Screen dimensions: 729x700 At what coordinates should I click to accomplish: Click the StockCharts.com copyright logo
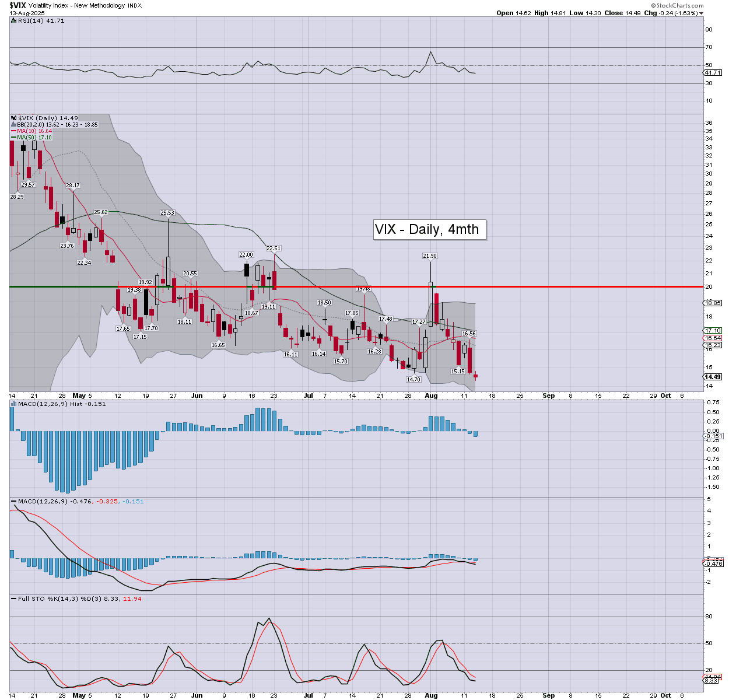(677, 5)
